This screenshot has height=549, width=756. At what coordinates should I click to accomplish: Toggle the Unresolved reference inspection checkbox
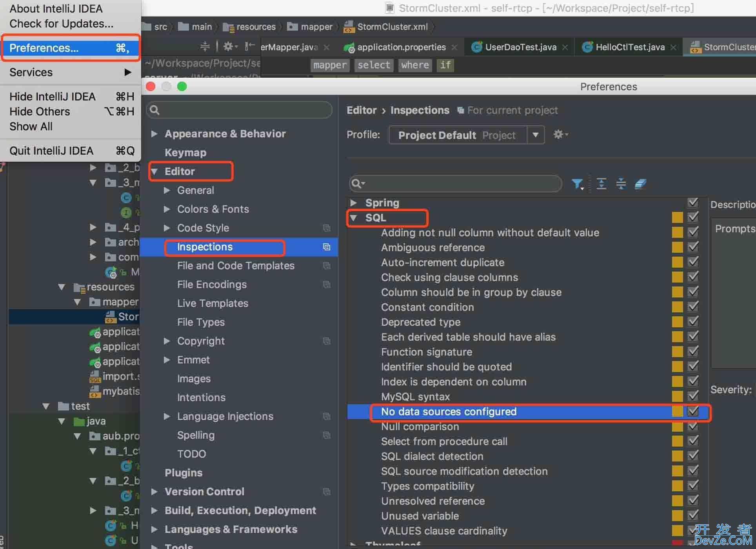(x=693, y=501)
